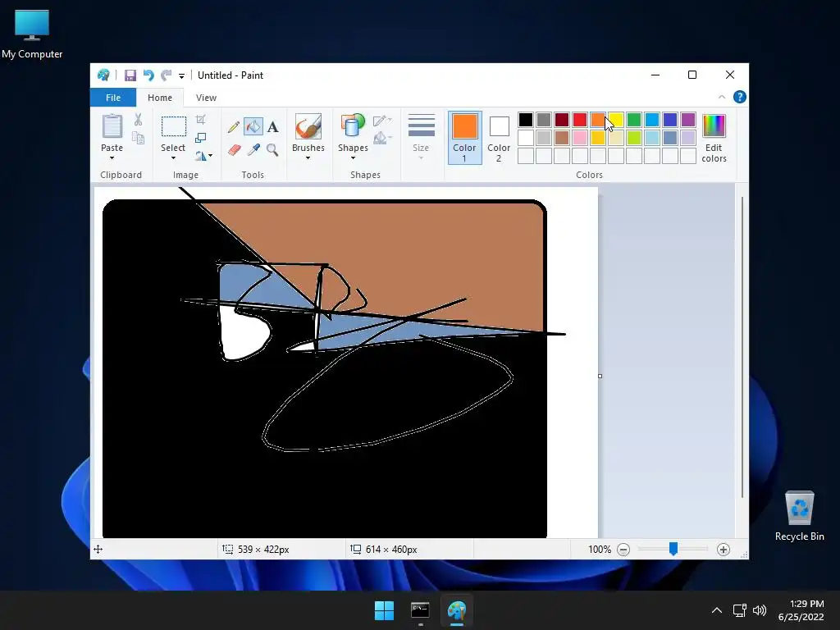Click the Edit colors button

click(x=714, y=138)
